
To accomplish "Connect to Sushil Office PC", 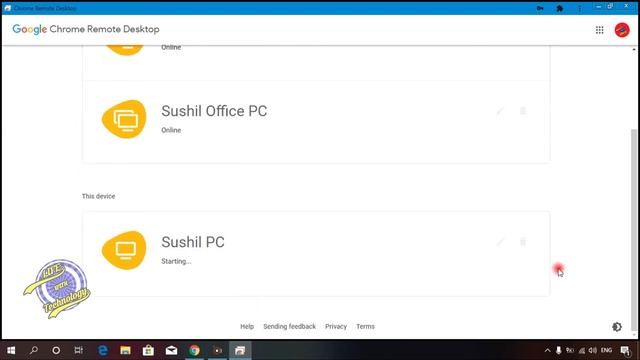I will tap(316, 122).
